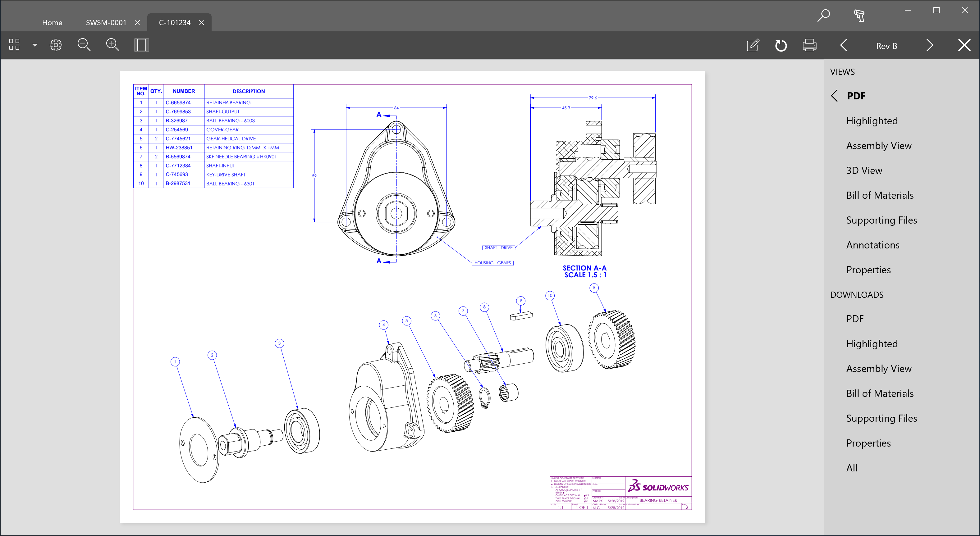980x536 pixels.
Task: Click SKF NEEDLE BEARING #HK0901 cell
Action: [249, 157]
